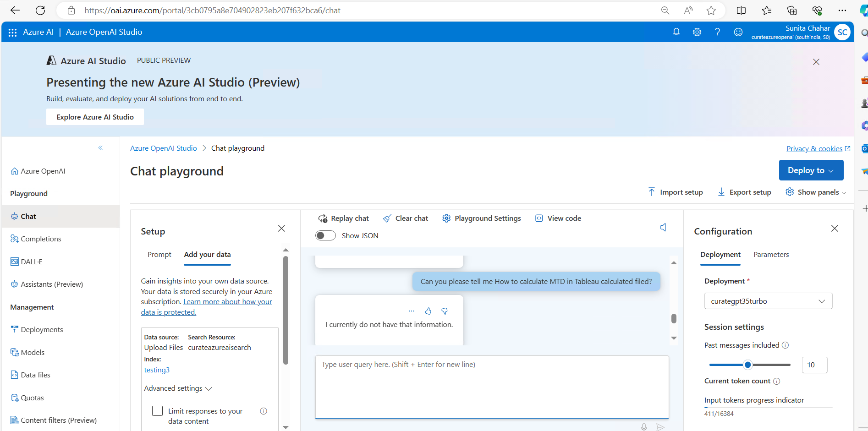Viewport: 868px width, 431px height.
Task: Select the Add your data tab
Action: [207, 255]
